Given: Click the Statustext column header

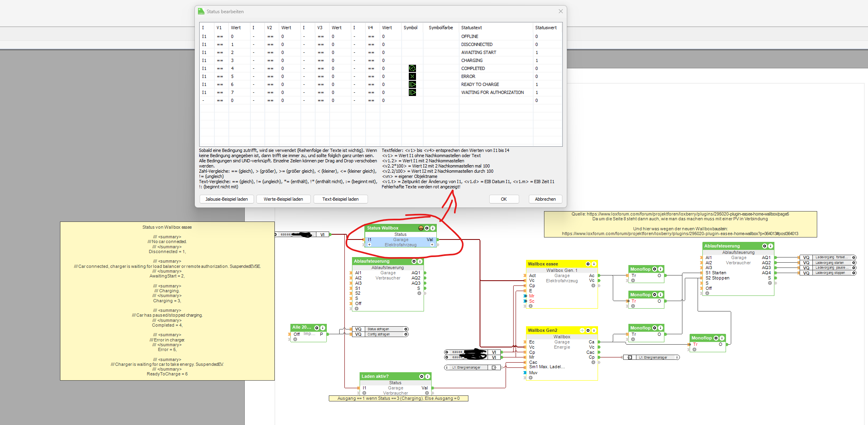Looking at the screenshot, I should pyautogui.click(x=472, y=28).
